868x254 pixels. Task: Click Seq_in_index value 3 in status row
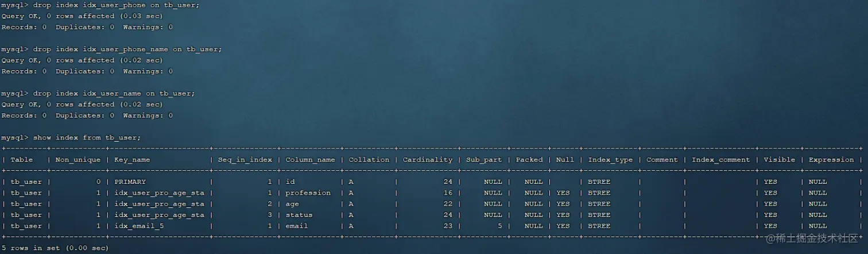270,215
